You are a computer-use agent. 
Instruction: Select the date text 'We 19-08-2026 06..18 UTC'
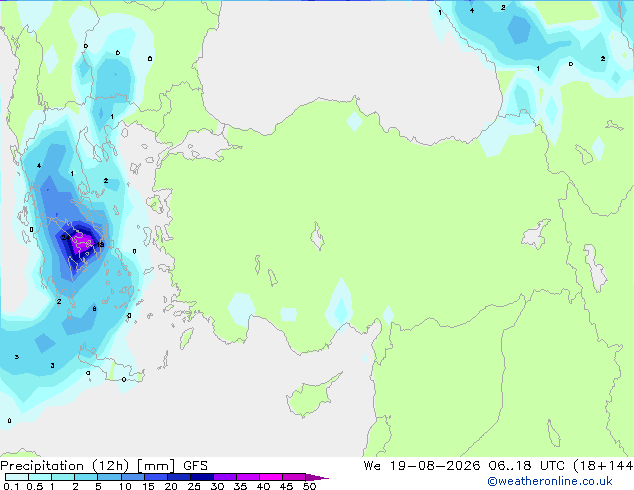(464, 466)
